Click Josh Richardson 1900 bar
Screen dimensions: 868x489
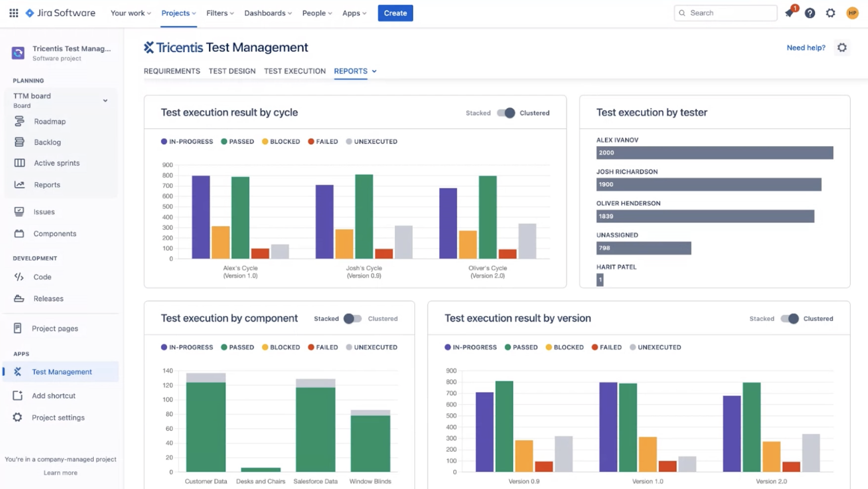click(708, 184)
